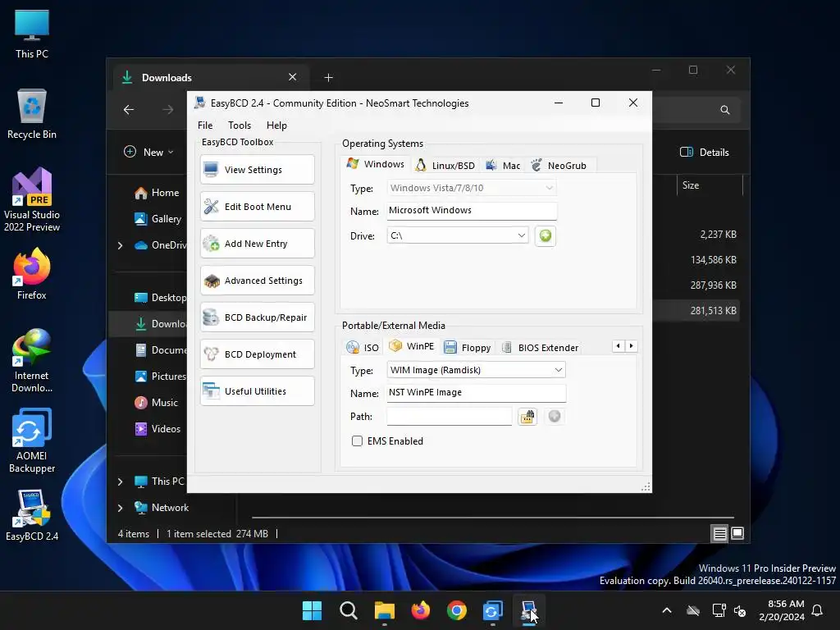
Task: Select the Recycle Bin desktop icon
Action: coord(32,114)
